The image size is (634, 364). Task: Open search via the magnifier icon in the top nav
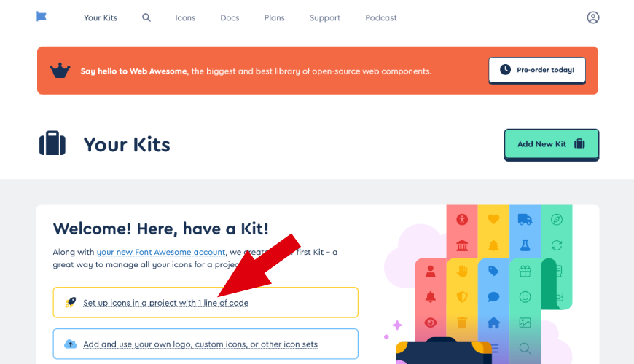click(x=146, y=17)
